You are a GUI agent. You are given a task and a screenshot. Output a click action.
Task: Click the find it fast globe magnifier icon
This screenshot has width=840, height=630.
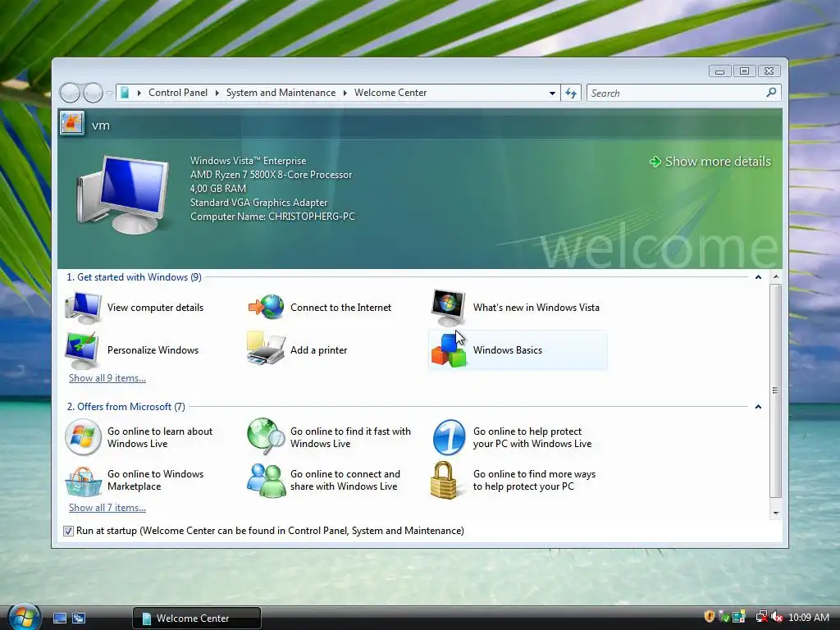266,436
